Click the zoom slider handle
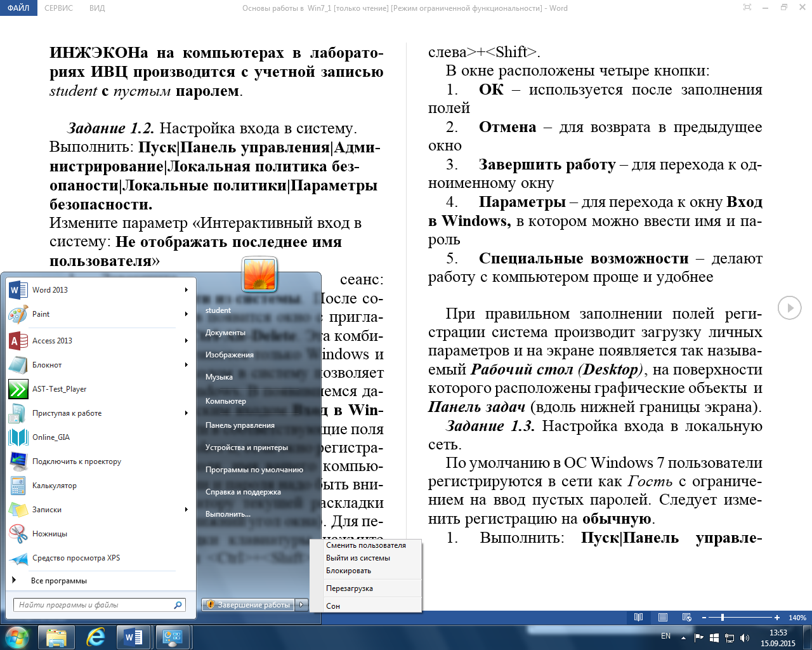The image size is (812, 650). click(723, 617)
